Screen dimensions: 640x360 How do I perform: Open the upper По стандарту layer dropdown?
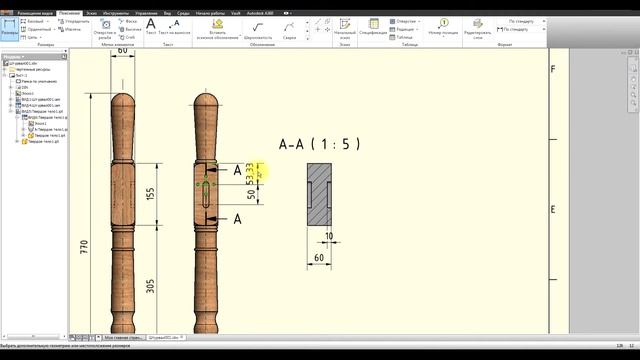[x=544, y=21]
